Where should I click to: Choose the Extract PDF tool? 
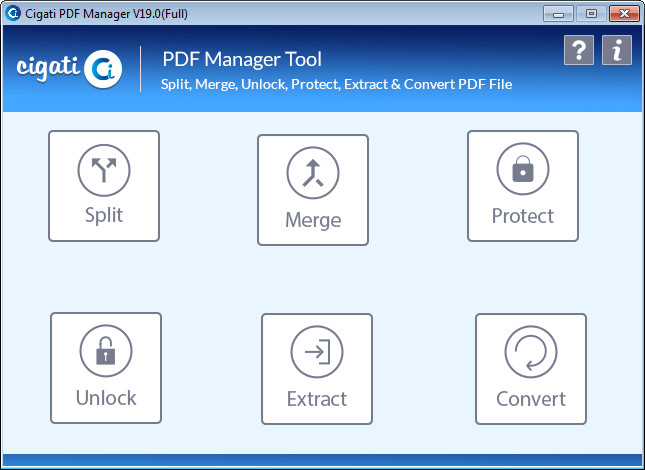[317, 369]
